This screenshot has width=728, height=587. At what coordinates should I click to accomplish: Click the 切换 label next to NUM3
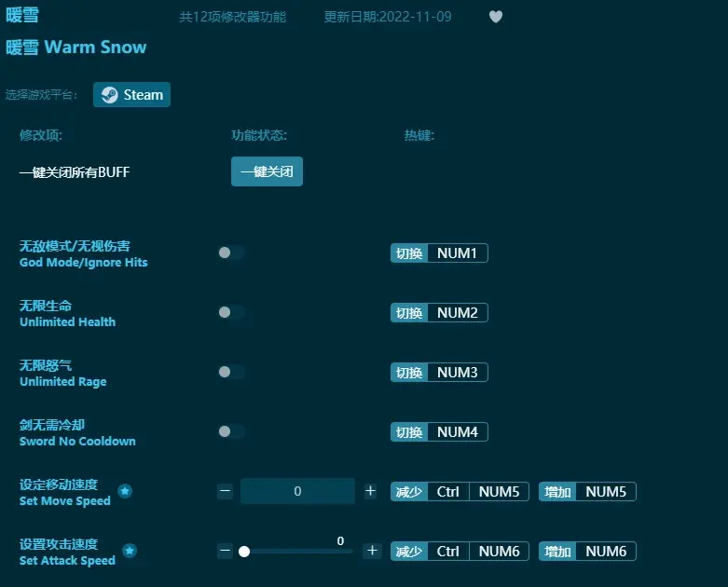coord(409,373)
